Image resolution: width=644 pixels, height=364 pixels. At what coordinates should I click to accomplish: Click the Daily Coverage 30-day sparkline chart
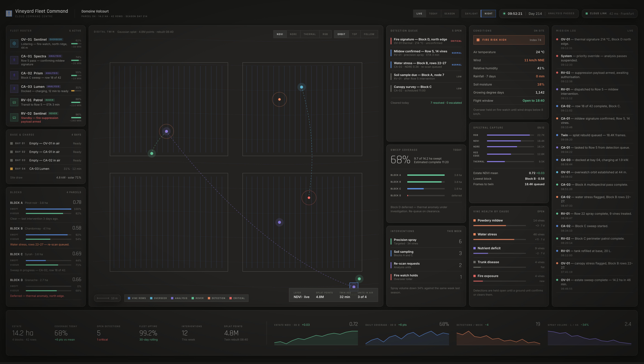coord(407,338)
